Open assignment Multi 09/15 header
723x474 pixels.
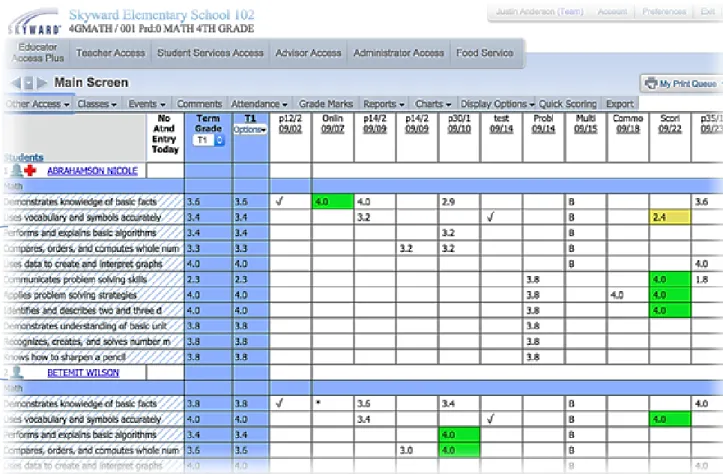pyautogui.click(x=586, y=124)
